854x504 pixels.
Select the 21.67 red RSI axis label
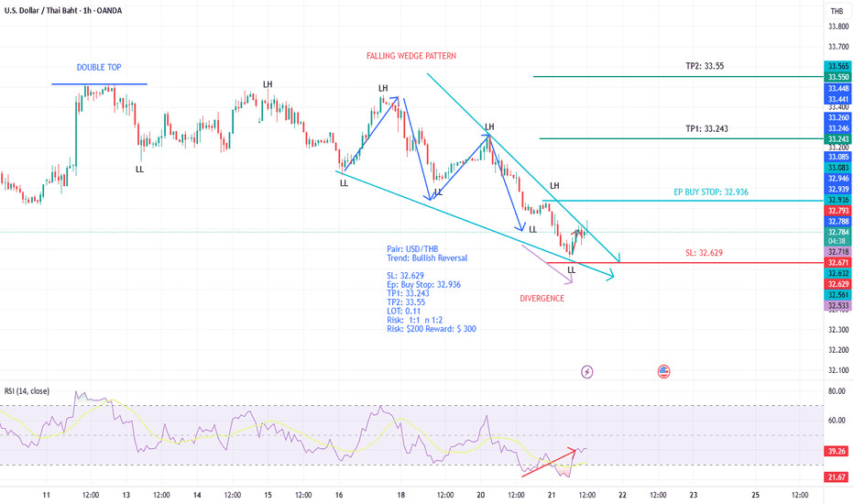[x=838, y=477]
